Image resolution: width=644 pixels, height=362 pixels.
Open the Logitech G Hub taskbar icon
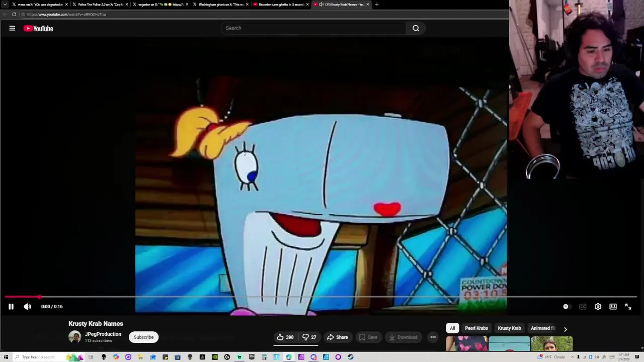coord(227,357)
